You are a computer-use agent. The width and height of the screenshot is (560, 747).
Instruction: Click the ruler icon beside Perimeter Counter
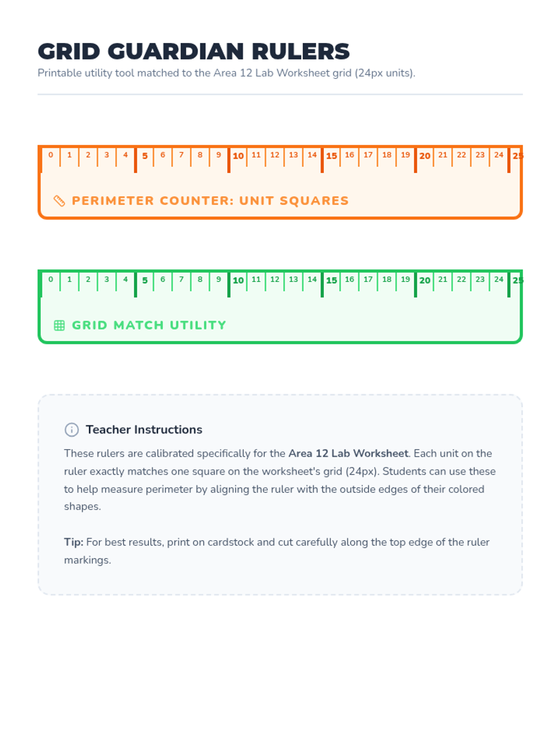pos(59,201)
